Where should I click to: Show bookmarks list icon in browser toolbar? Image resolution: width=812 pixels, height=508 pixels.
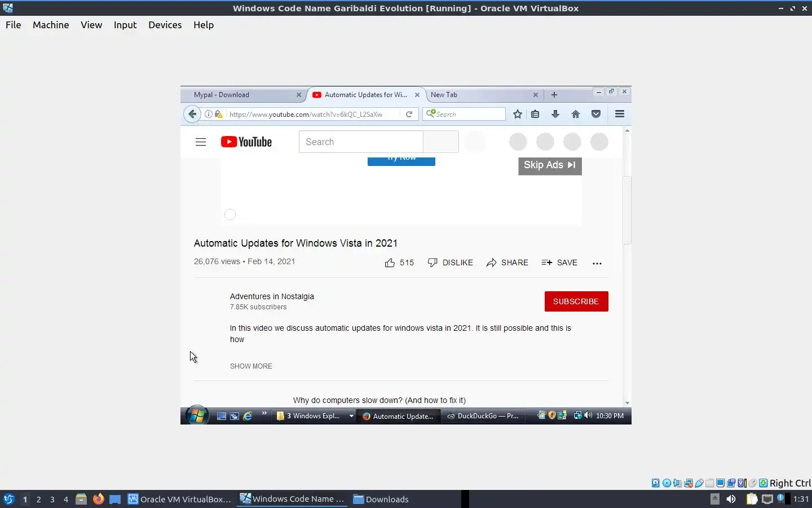click(535, 114)
